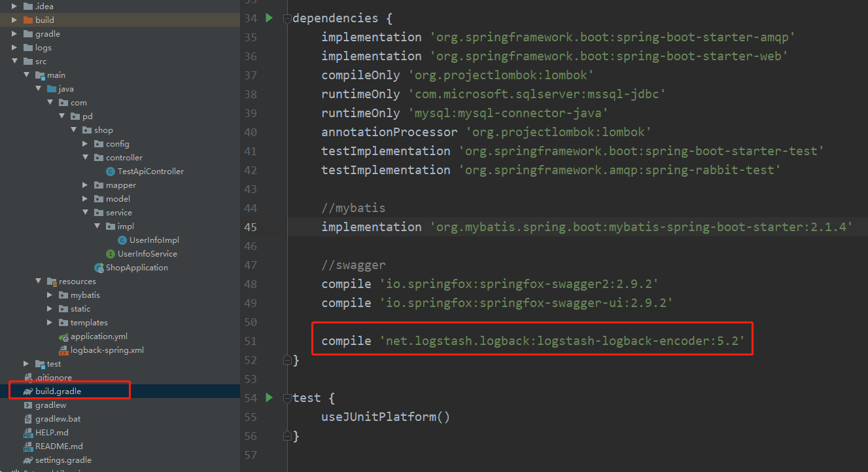Click the gradlew.bat file icon
868x472 pixels.
(28, 418)
